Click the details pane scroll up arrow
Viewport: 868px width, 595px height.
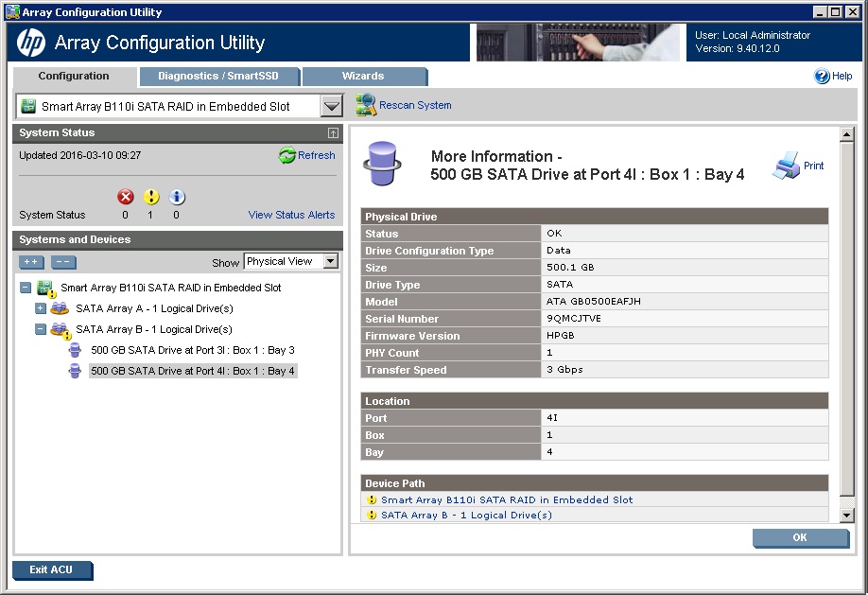846,134
